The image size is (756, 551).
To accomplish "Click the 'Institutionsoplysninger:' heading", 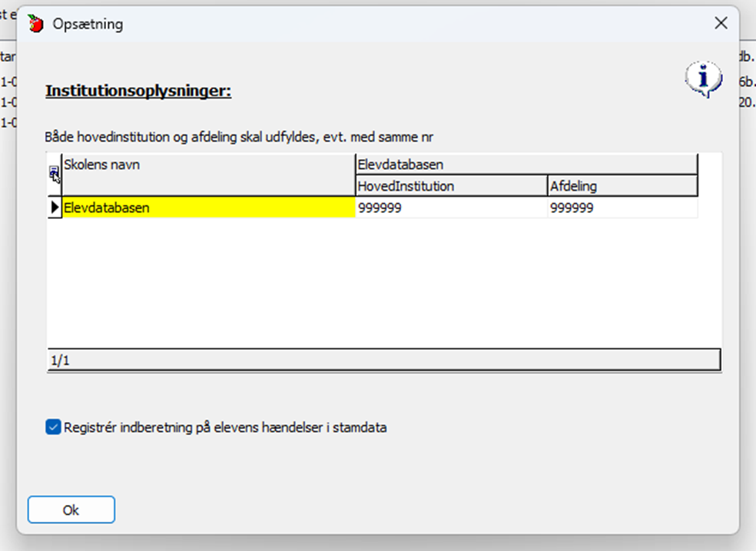I will (138, 91).
